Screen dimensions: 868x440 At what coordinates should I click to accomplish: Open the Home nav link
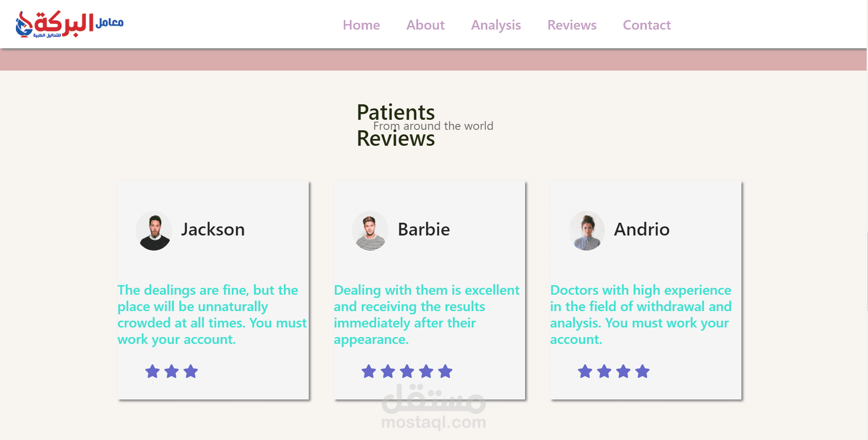361,25
